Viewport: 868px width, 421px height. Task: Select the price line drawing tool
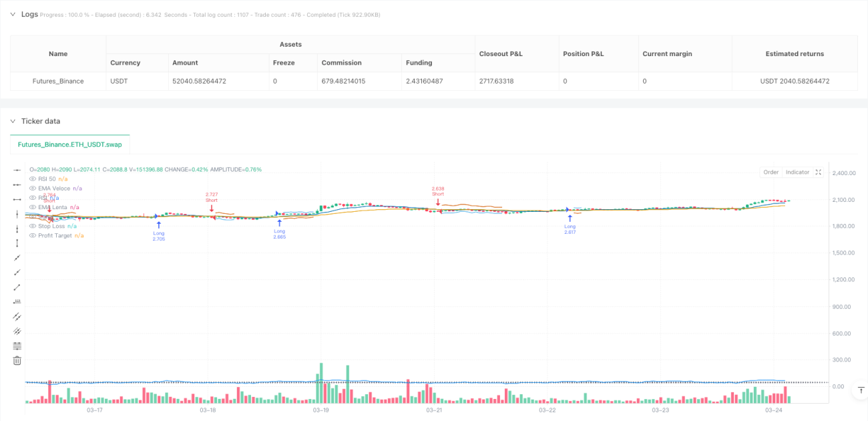(17, 302)
